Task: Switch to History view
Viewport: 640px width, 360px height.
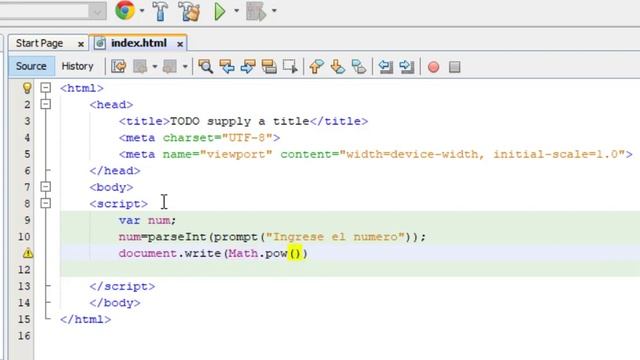Action: pos(78,66)
